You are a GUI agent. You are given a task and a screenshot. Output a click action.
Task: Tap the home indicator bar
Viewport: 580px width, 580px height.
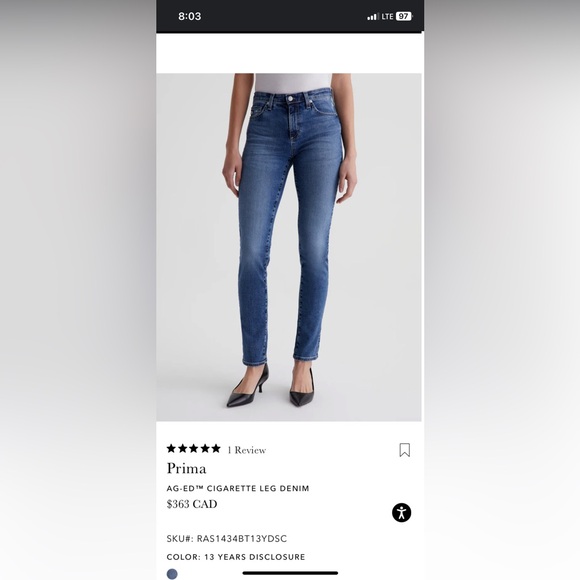[290, 573]
